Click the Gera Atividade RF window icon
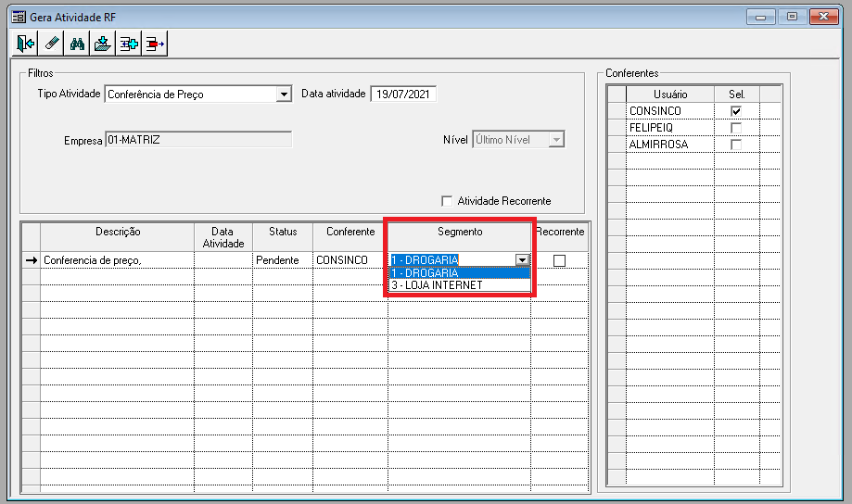The height and width of the screenshot is (504, 852). coord(19,17)
